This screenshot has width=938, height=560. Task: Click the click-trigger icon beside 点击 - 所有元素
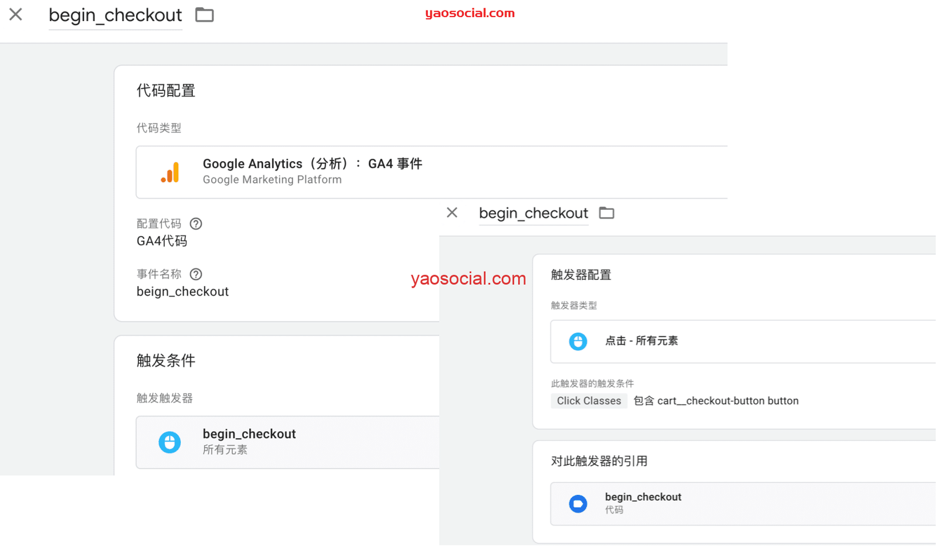click(577, 342)
